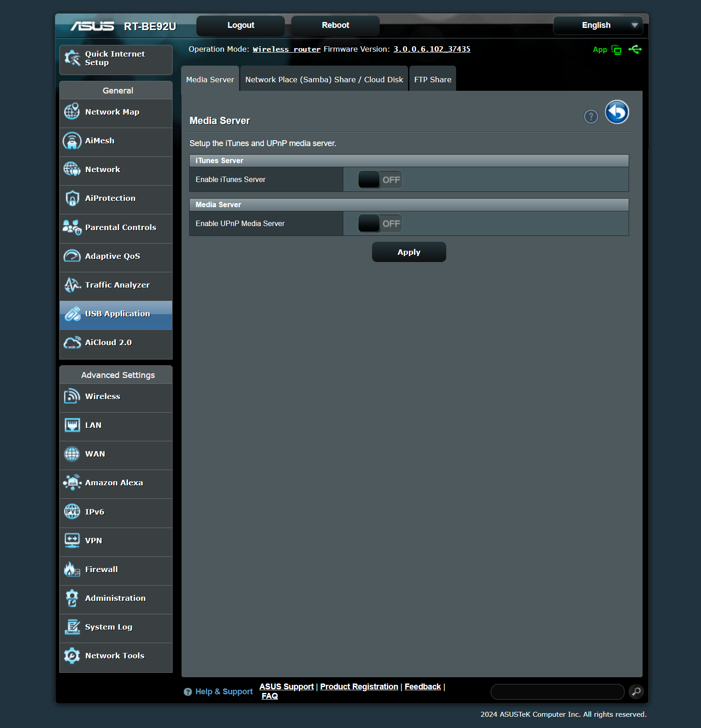Toggle Enable UPnP Media Server switch
This screenshot has height=728, width=701.
coord(380,224)
